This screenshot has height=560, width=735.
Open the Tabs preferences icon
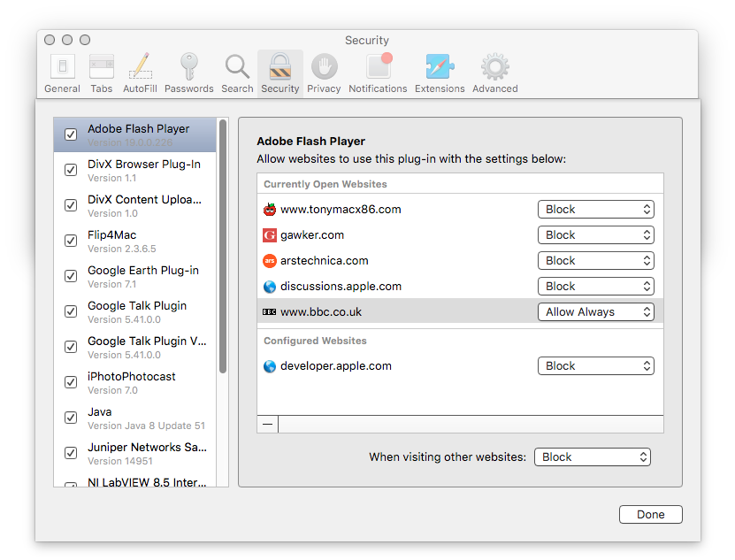(102, 66)
